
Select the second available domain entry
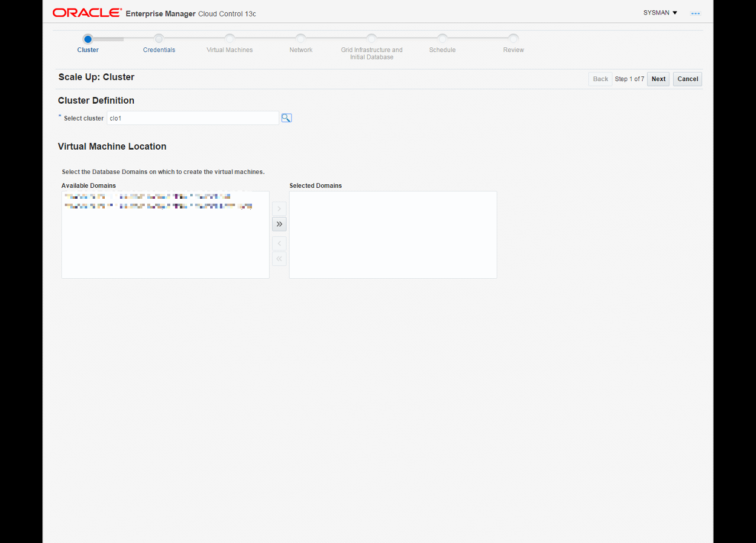(x=157, y=206)
